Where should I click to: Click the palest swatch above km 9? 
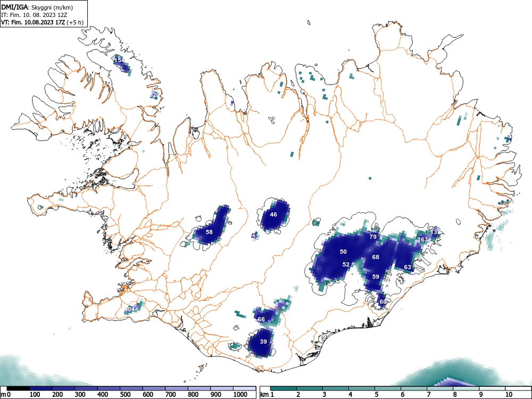(x=492, y=388)
